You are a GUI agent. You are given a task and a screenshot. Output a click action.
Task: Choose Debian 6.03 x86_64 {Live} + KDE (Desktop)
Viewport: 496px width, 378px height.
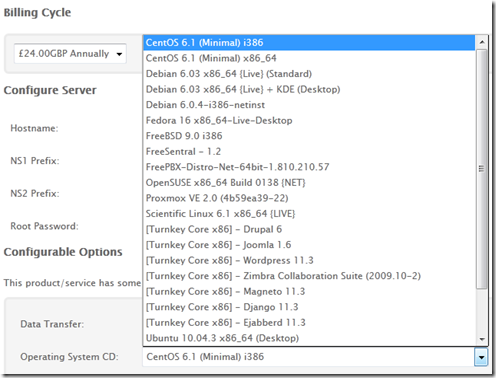tap(309, 89)
